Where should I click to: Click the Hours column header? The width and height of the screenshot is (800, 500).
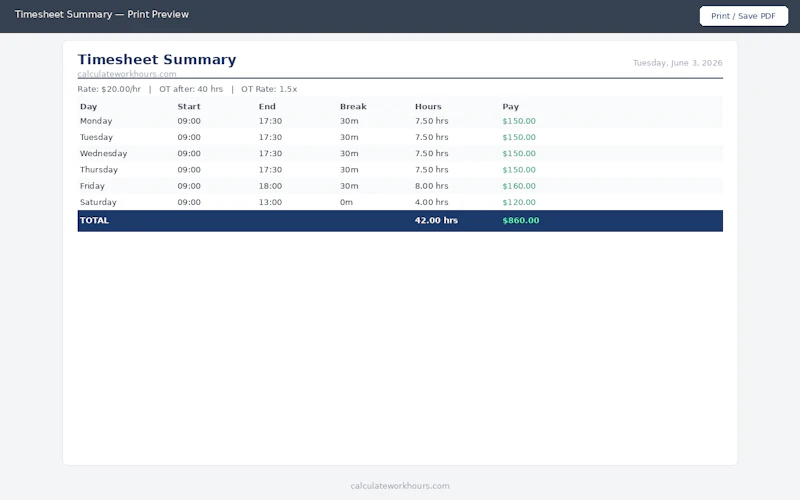tap(428, 107)
